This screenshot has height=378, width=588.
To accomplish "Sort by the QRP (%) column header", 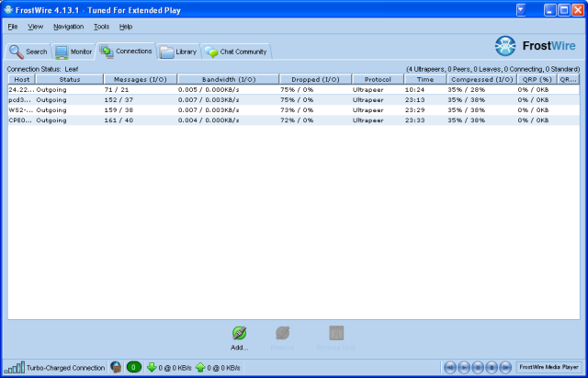I will tap(537, 80).
